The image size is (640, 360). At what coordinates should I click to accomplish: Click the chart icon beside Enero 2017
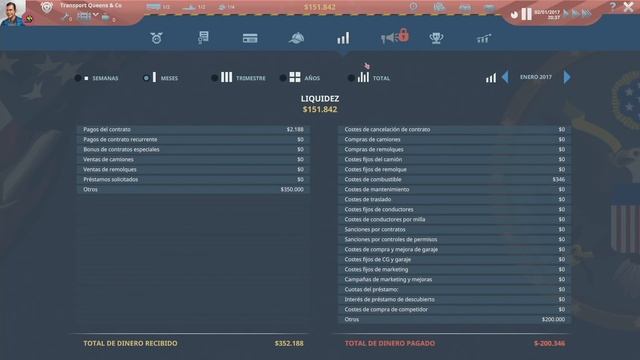pos(491,78)
